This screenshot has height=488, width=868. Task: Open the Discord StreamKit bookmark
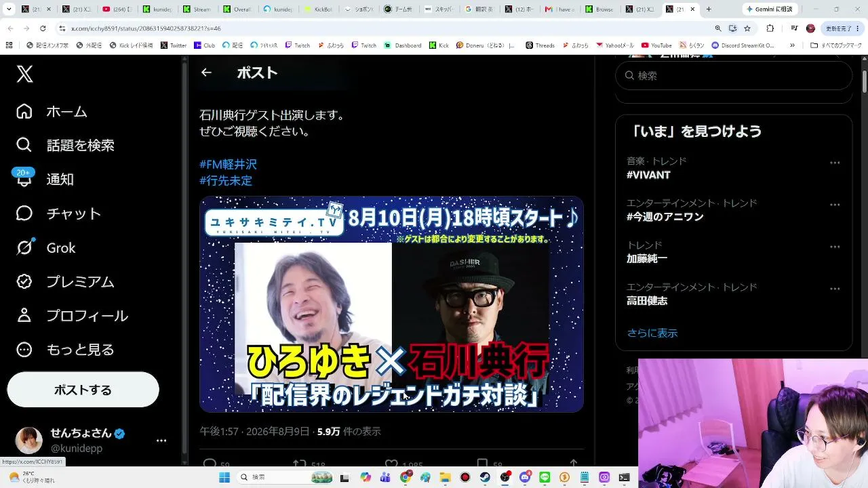pos(743,45)
